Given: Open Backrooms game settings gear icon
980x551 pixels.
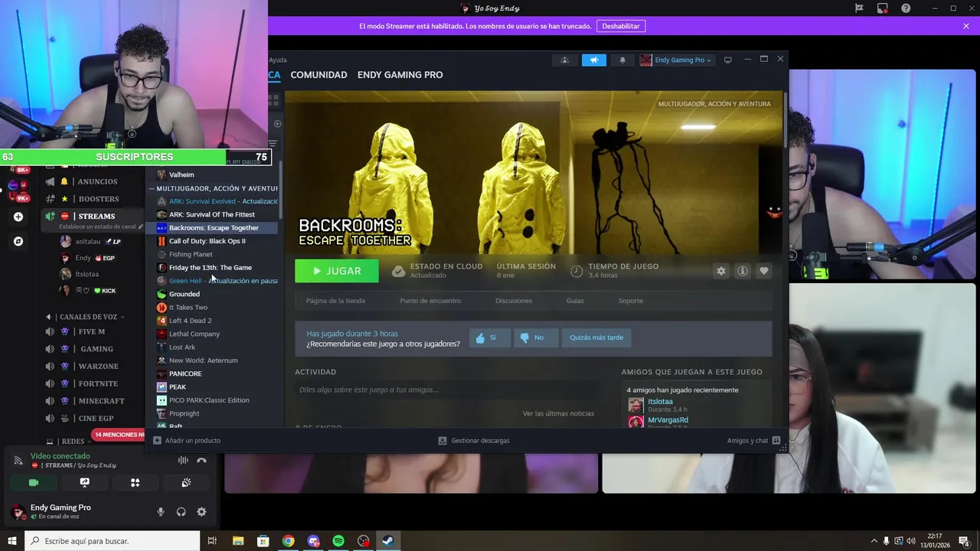Looking at the screenshot, I should 720,271.
